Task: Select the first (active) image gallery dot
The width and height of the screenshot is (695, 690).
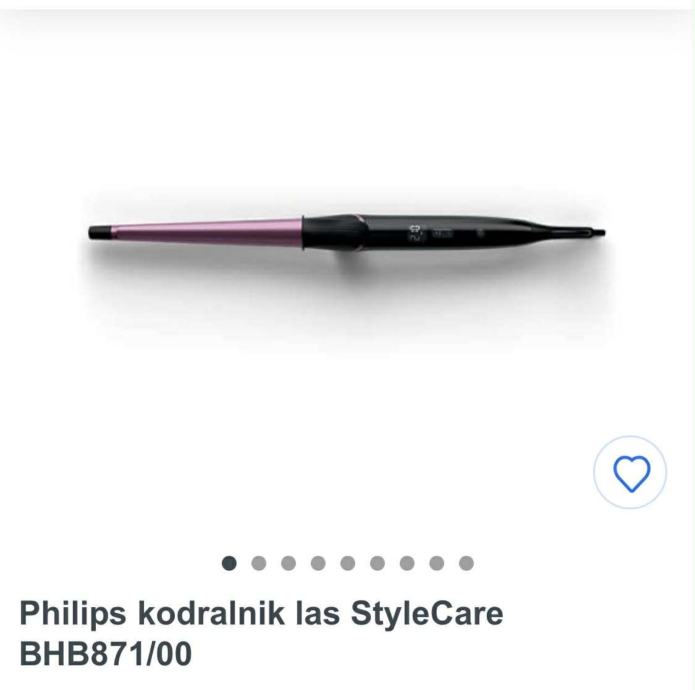Action: pyautogui.click(x=229, y=563)
